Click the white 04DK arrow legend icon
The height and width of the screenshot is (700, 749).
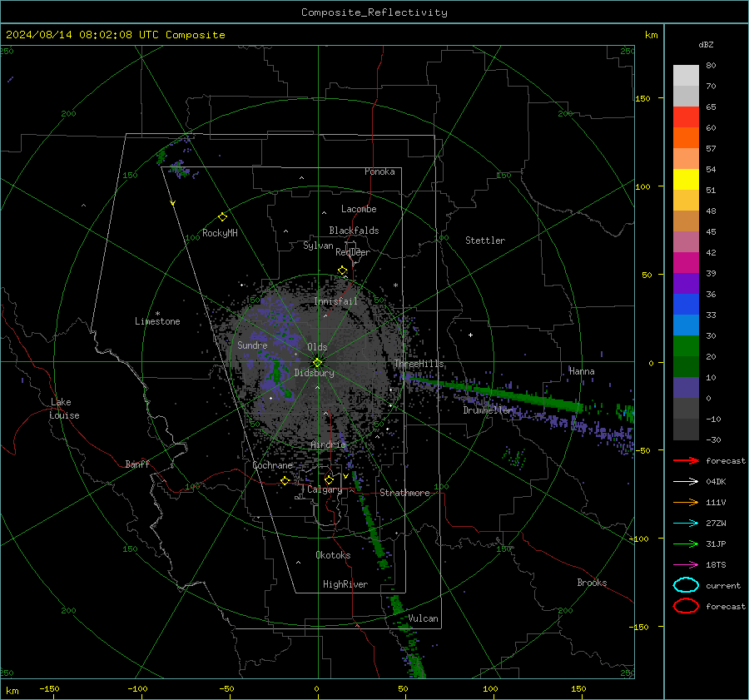686,482
